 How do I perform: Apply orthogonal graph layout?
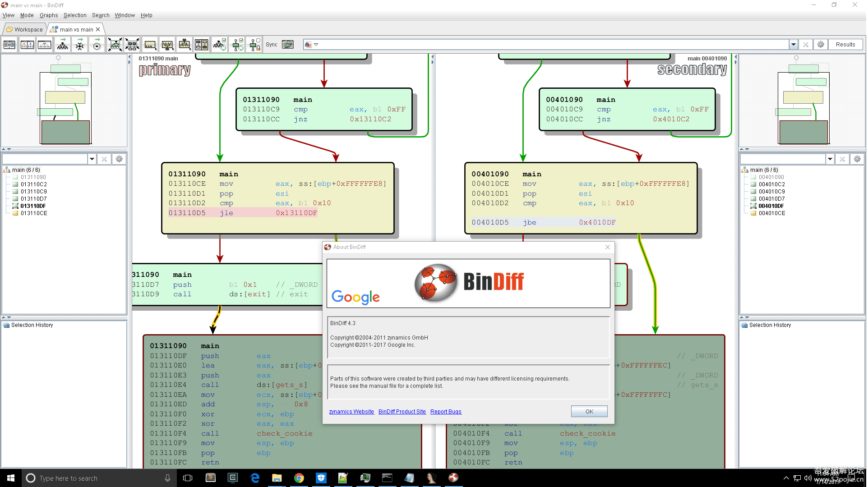pos(80,45)
